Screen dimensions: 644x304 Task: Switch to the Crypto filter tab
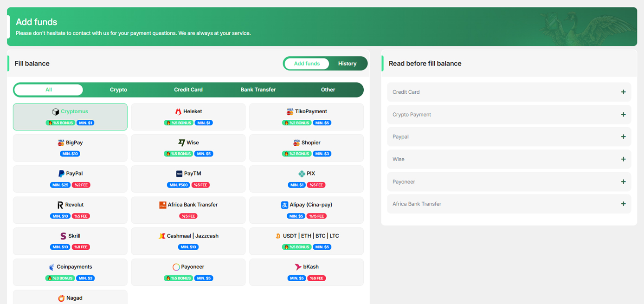[x=118, y=90]
